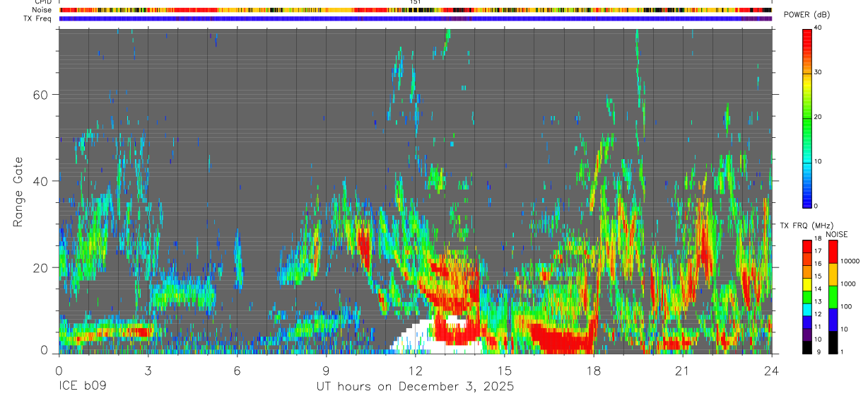Click the '15' tick on the UT hours axis
This screenshot has width=868, height=401.
(x=504, y=370)
